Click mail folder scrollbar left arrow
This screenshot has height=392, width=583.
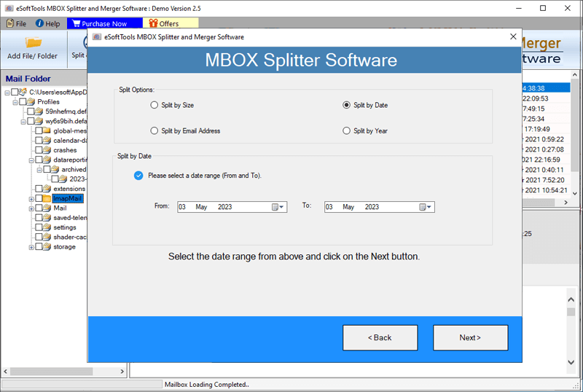click(6, 371)
